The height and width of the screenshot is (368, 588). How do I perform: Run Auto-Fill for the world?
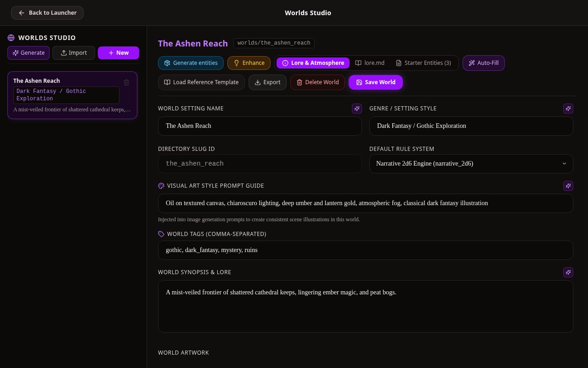point(484,63)
